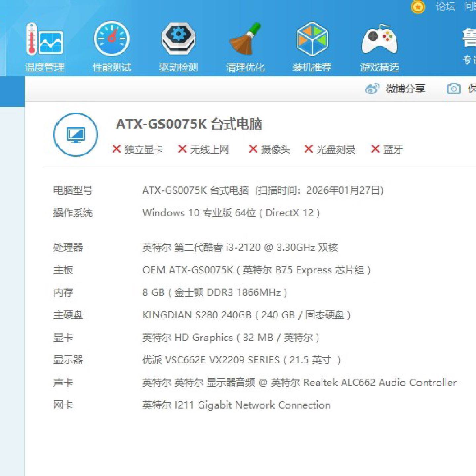Screen dimensions: 476x476
Task: Click the 英特尔 HD Graphics value
Action: [x=231, y=337]
